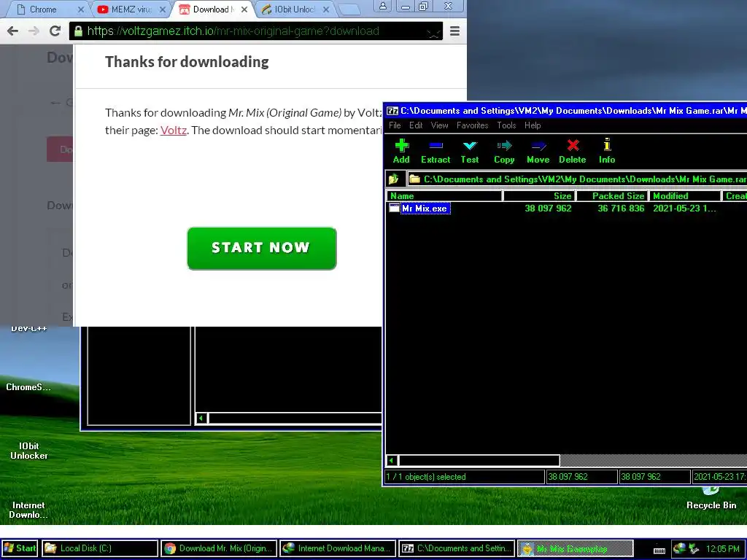Viewport: 747px width, 560px height.
Task: Open the Start menu
Action: click(20, 548)
